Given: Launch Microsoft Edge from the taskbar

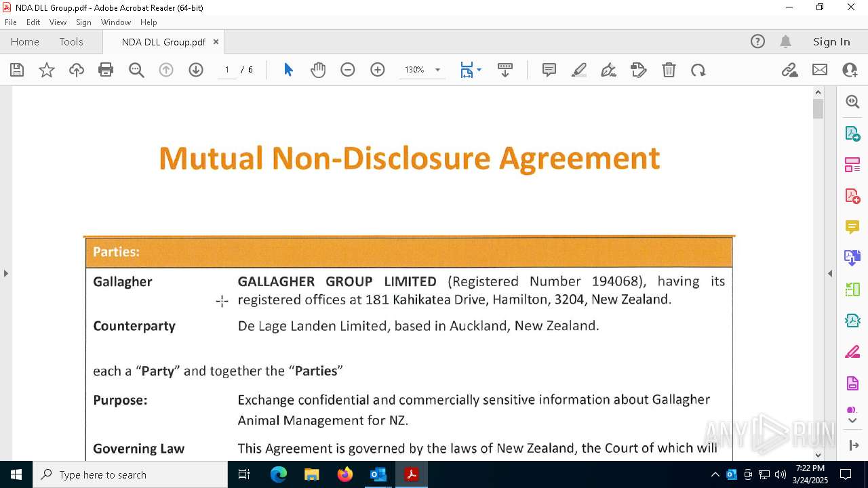Looking at the screenshot, I should click(279, 474).
